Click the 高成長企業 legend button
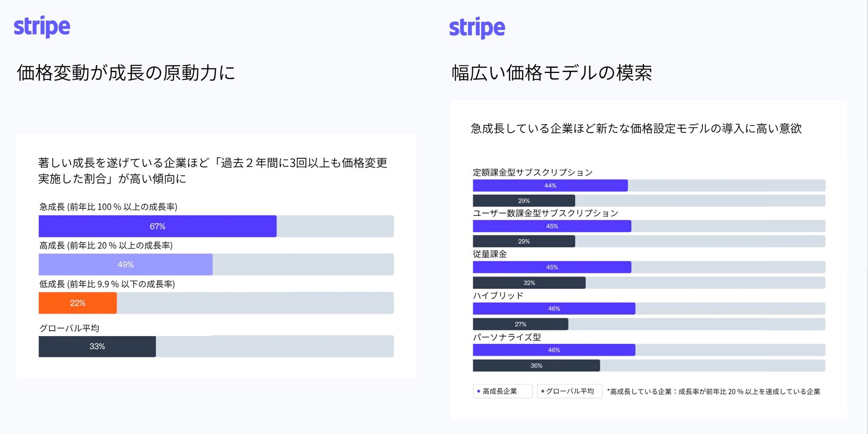 (502, 391)
